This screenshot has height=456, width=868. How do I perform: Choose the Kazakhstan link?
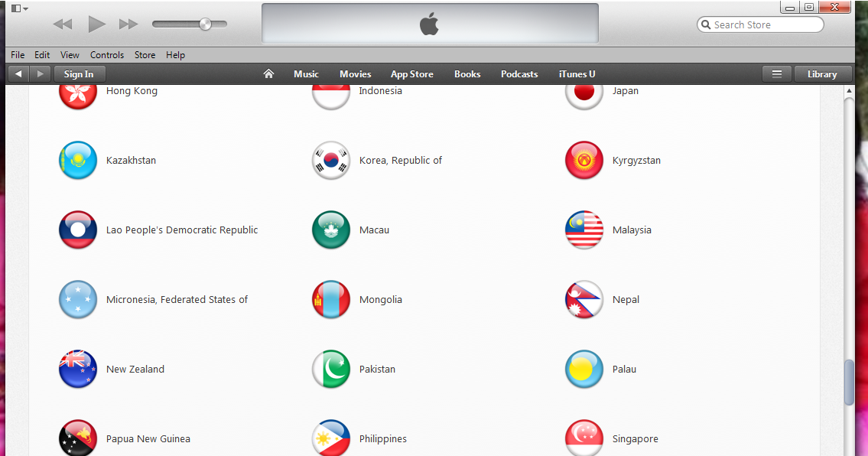coord(132,160)
